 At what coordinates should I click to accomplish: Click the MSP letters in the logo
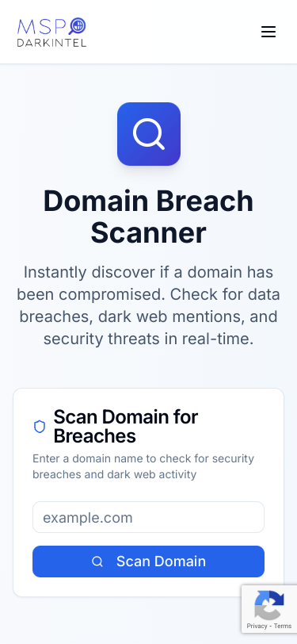coord(41,27)
